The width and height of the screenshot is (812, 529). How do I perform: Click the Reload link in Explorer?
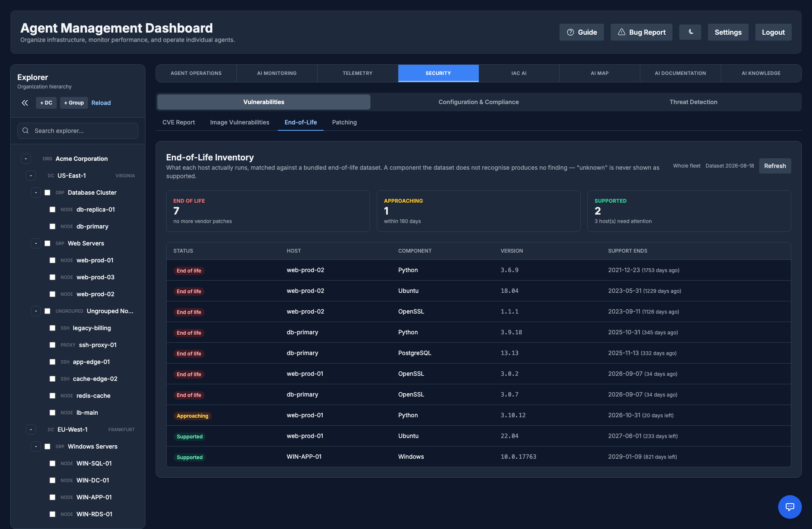click(x=101, y=103)
